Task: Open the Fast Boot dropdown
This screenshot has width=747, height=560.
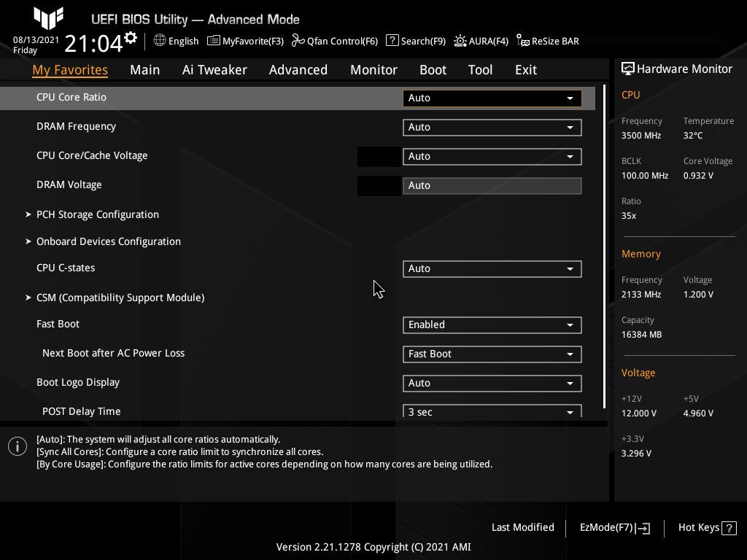Action: tap(492, 324)
